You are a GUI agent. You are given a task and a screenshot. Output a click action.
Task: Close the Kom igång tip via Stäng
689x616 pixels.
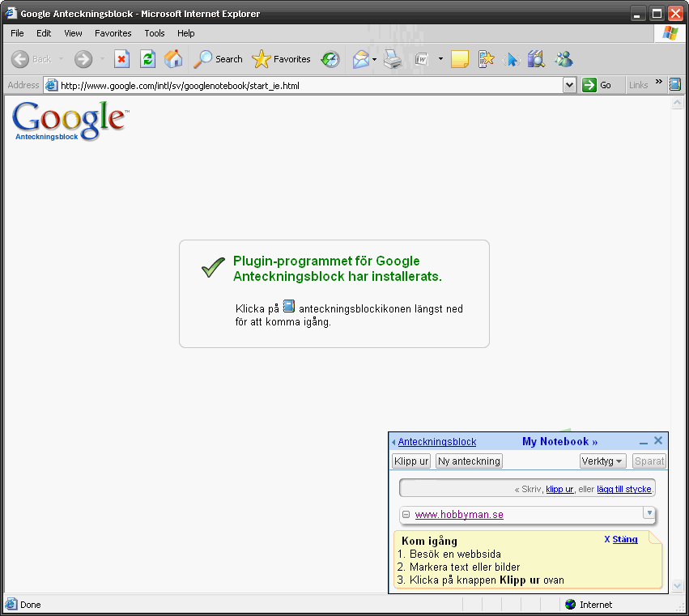tap(624, 539)
